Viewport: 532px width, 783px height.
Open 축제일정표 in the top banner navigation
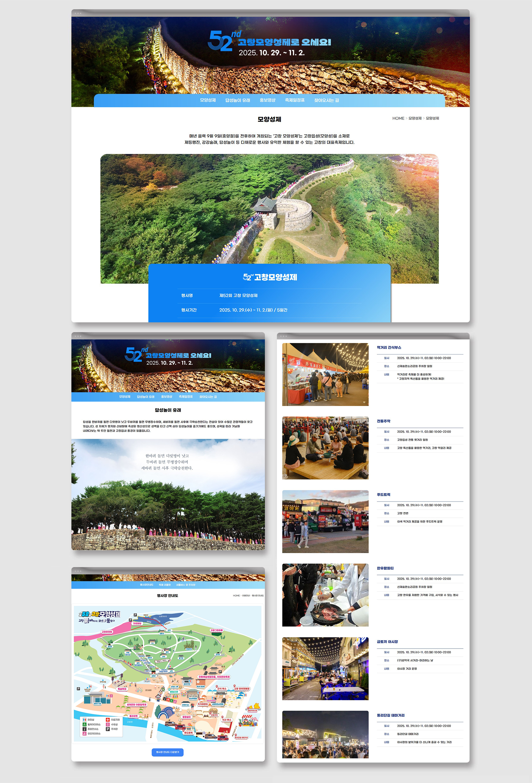(x=295, y=100)
